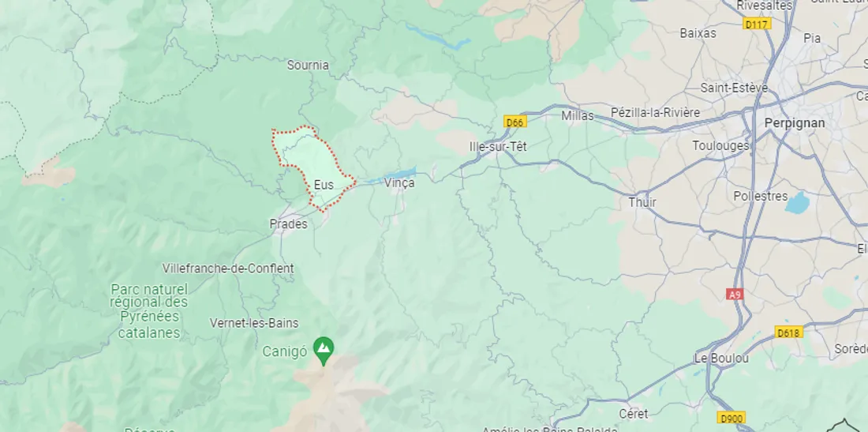Click the D66 road shield
This screenshot has width=868, height=432.
(x=514, y=122)
